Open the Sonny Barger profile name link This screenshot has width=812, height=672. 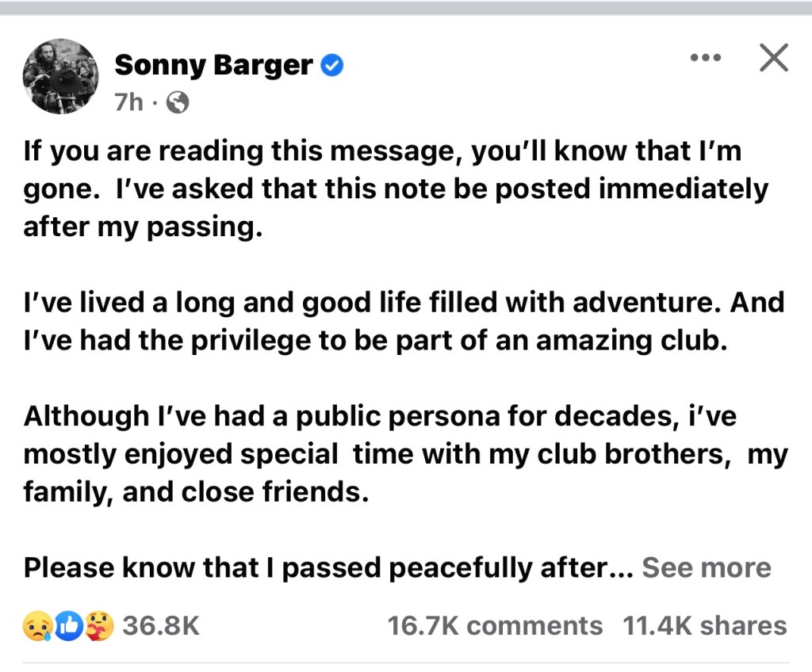[x=213, y=66]
